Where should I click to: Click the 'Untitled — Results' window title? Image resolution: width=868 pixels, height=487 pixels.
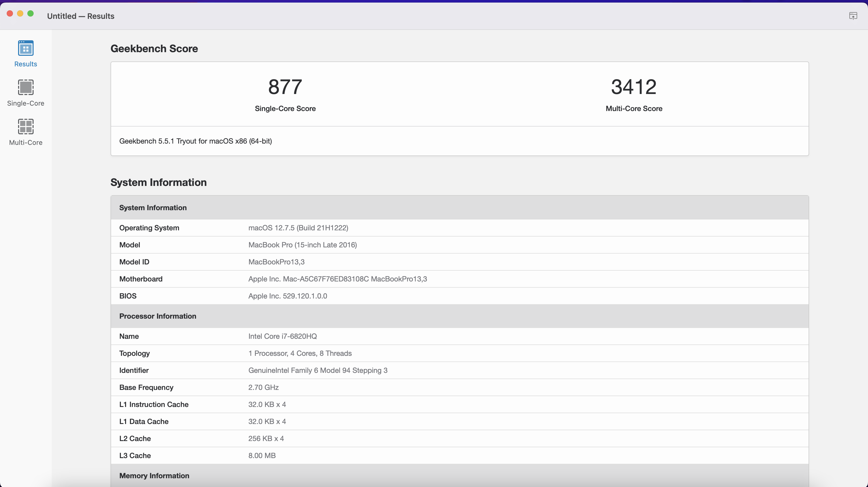[x=81, y=16]
